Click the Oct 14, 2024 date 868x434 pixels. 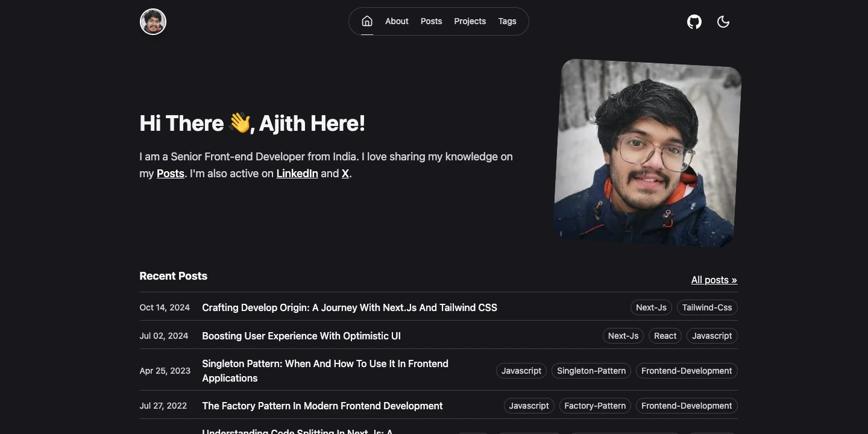[x=165, y=307]
